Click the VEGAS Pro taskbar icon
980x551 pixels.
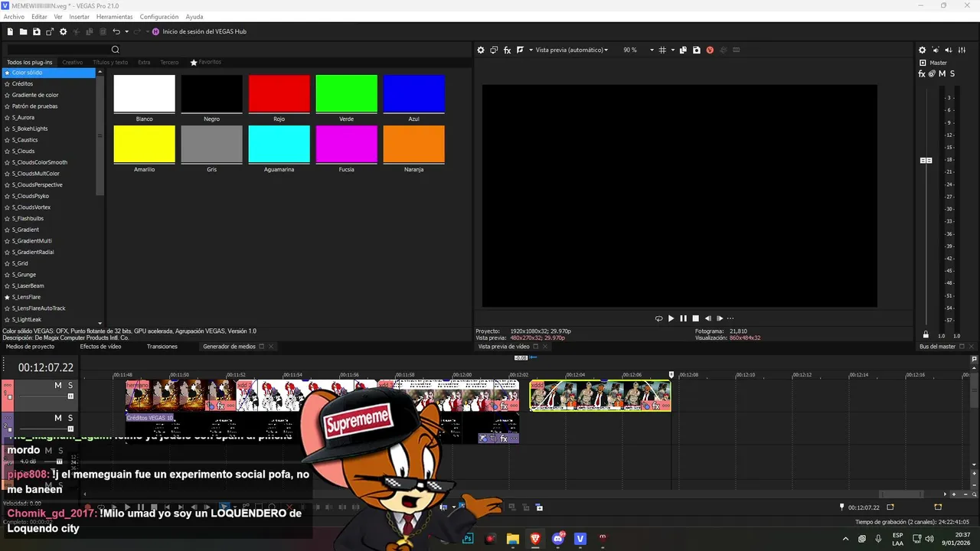pyautogui.click(x=580, y=539)
